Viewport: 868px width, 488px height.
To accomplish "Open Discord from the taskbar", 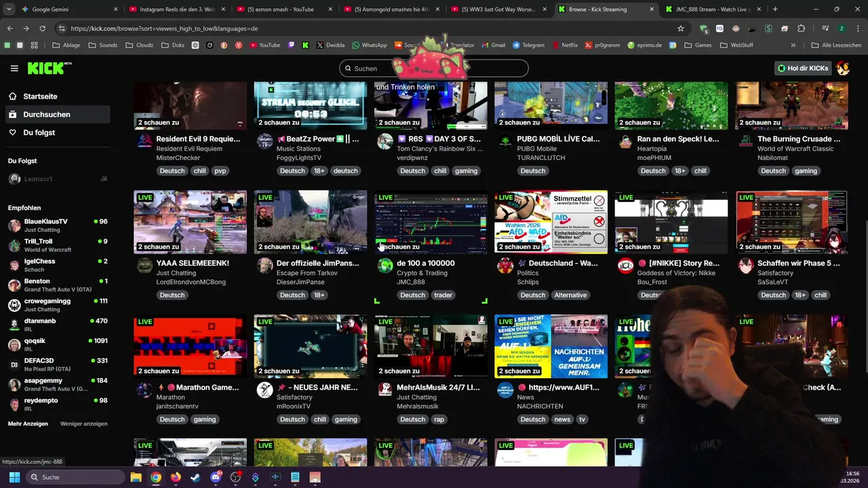I will tap(216, 477).
